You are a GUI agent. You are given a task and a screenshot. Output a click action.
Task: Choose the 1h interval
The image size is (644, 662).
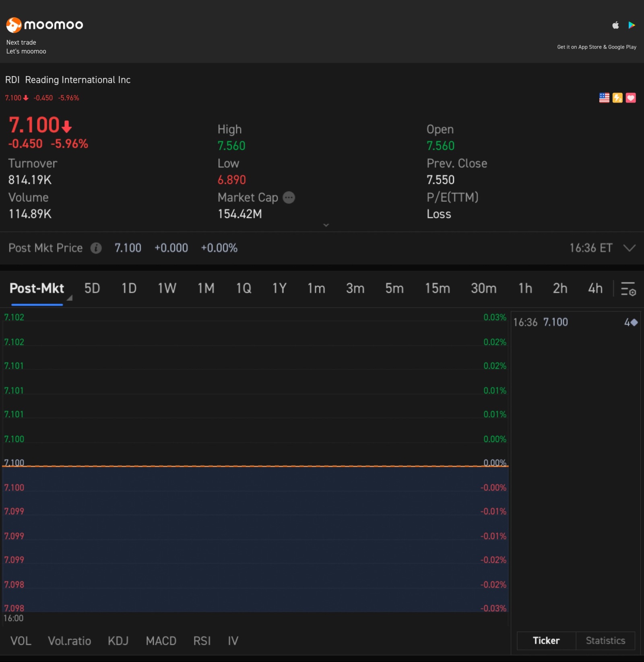point(525,289)
